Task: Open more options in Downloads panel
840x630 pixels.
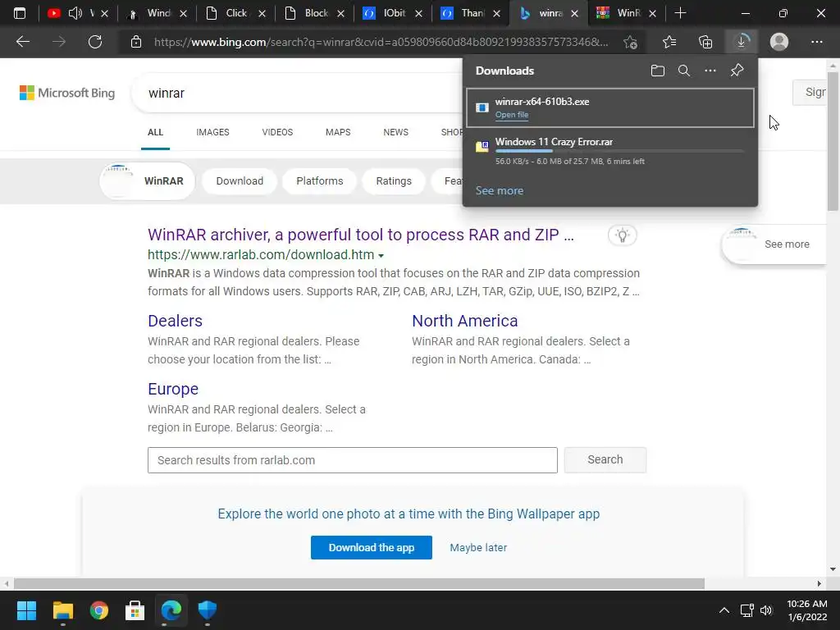Action: pyautogui.click(x=710, y=71)
